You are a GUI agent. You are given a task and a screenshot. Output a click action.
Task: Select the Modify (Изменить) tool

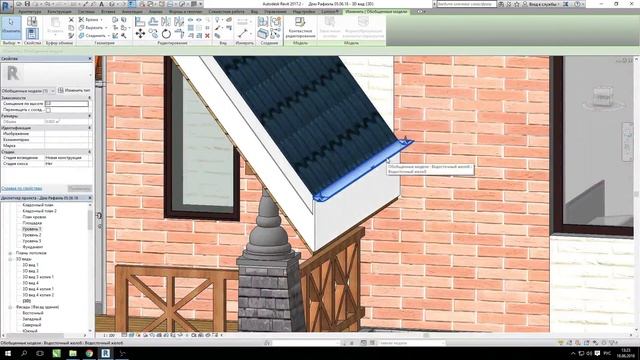[11, 27]
